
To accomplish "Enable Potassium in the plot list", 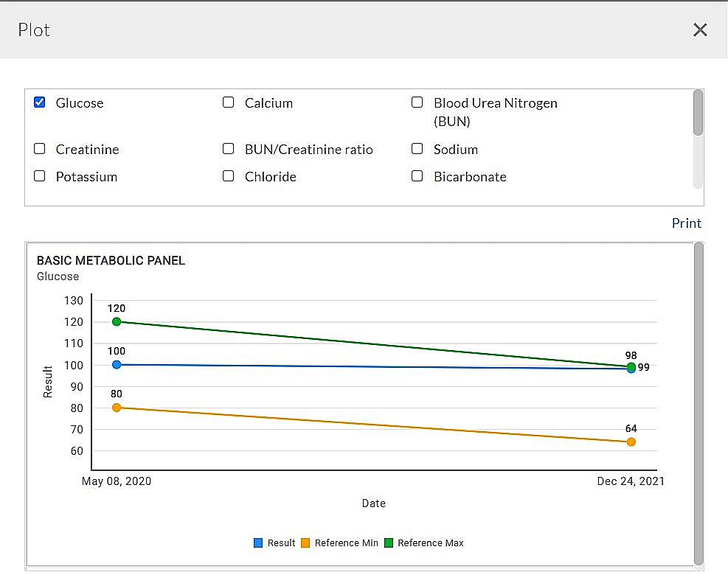I will pyautogui.click(x=40, y=176).
